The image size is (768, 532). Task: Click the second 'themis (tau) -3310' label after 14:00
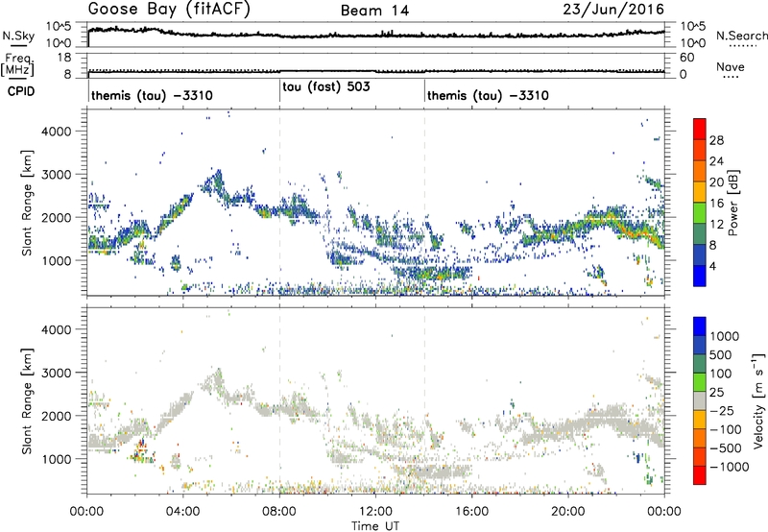[488, 95]
